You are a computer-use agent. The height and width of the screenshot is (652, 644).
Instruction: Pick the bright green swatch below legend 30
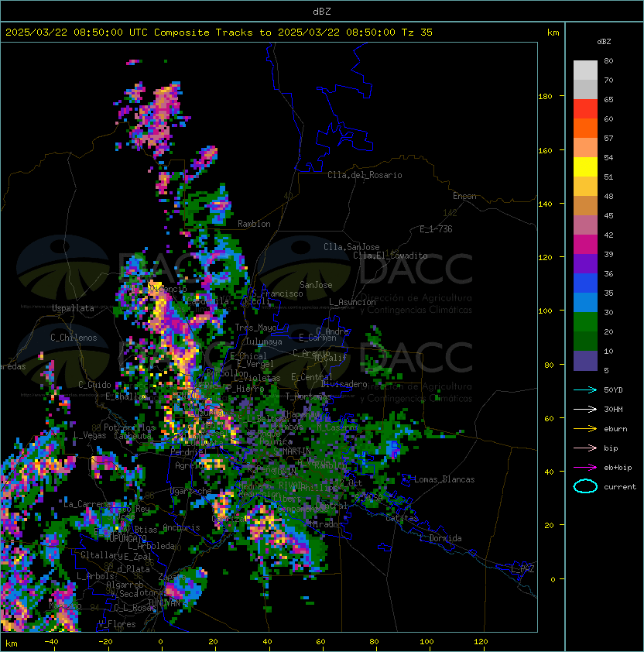click(x=585, y=322)
